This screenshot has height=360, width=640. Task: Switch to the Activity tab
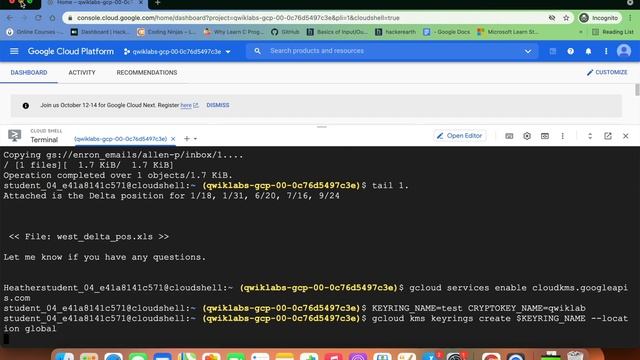pos(82,73)
